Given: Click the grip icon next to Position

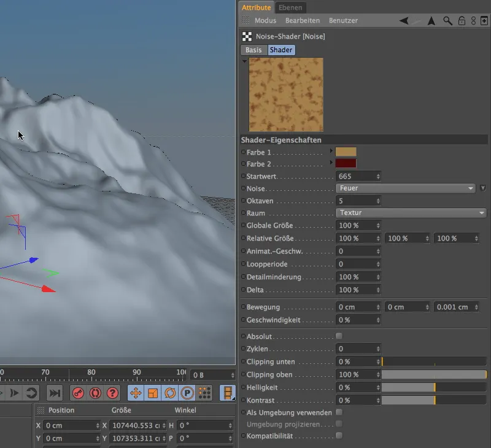Looking at the screenshot, I should coord(41,410).
